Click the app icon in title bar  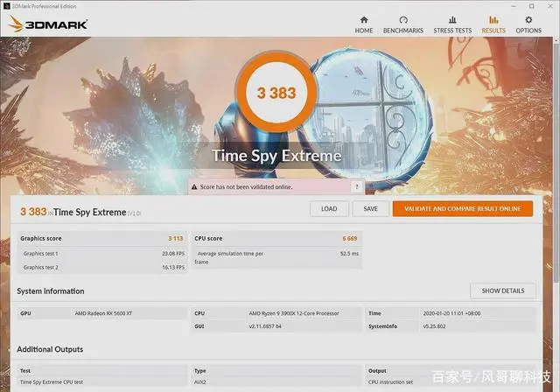point(6,6)
